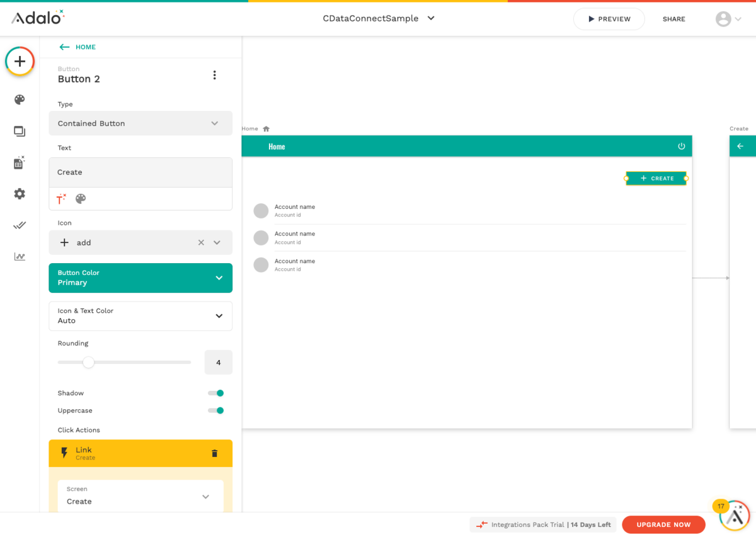The height and width of the screenshot is (537, 756).
Task: Open the Icon & Text Color dropdown
Action: click(140, 316)
